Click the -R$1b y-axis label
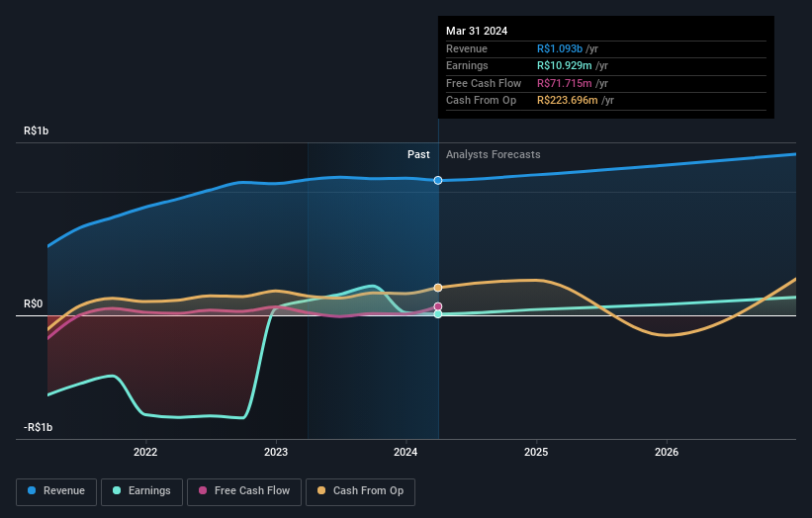The image size is (812, 518). click(x=38, y=427)
